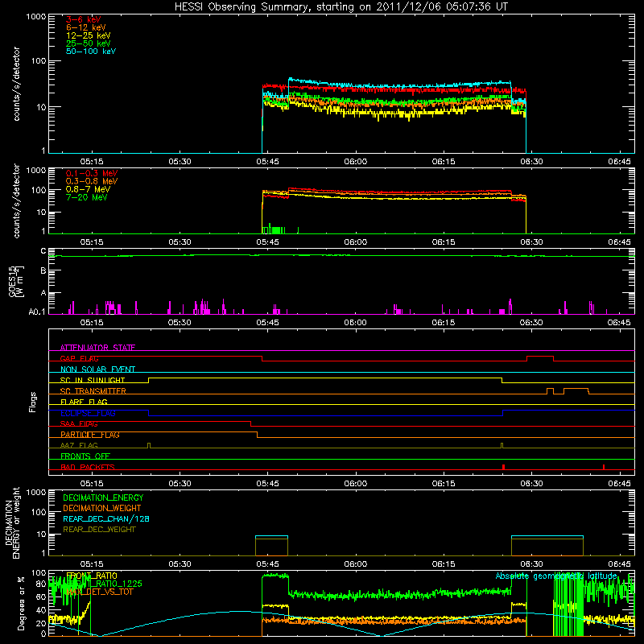Click the Absolute geomagnetic latitude label
The width and height of the screenshot is (644, 644).
tap(556, 576)
